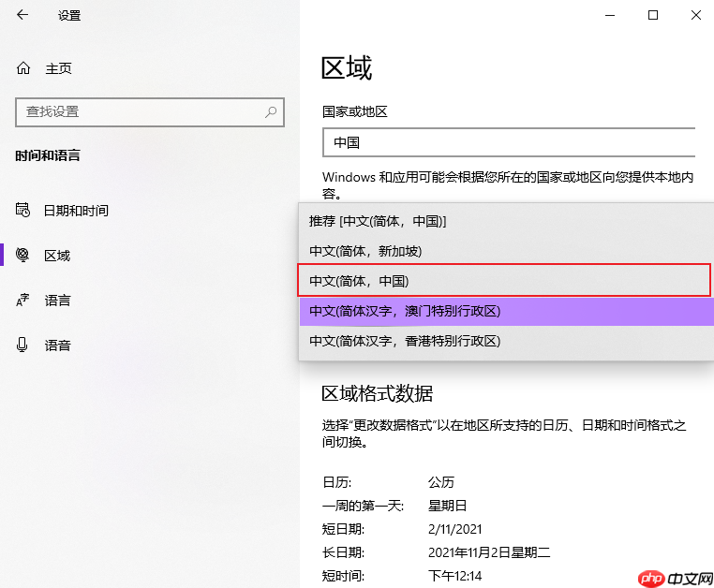Click the 日历: row label

(337, 482)
